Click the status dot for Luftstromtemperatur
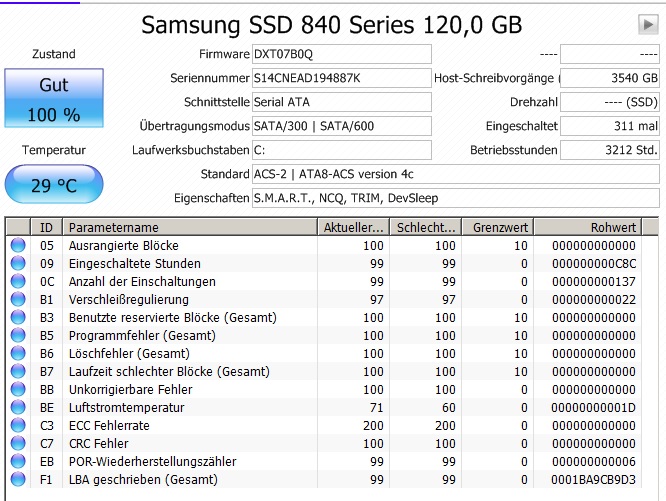 (18, 408)
